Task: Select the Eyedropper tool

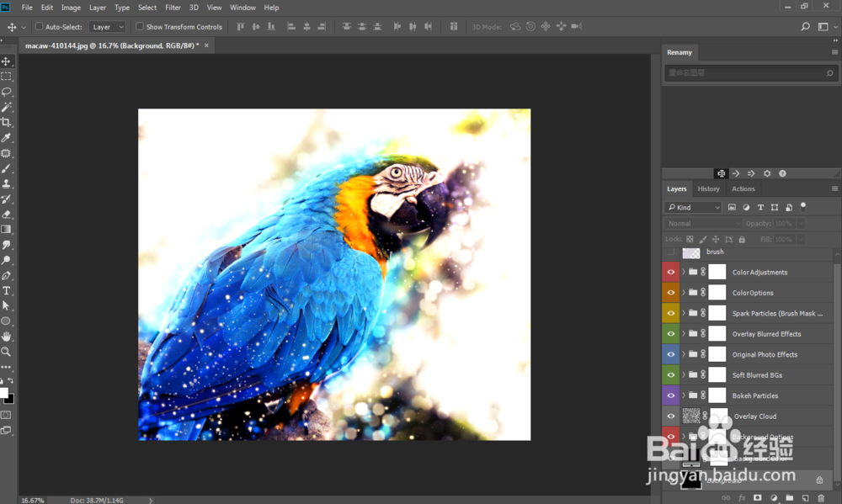Action: coord(7,138)
